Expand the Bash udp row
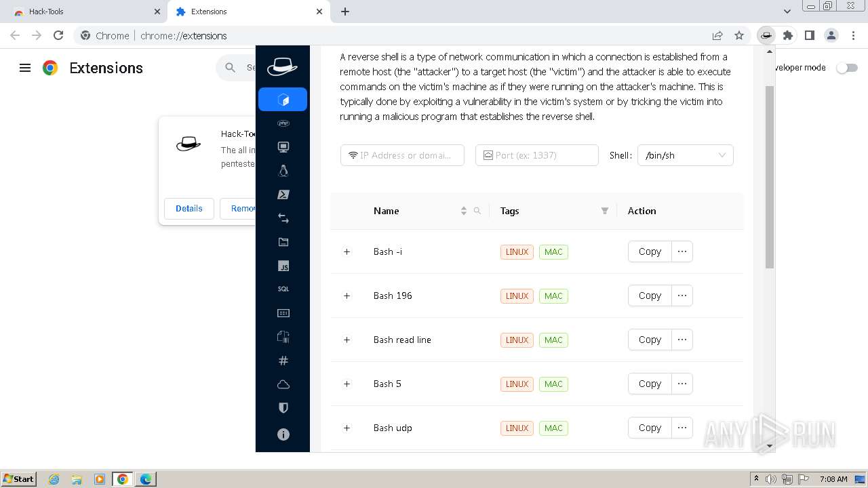868x488 pixels. pos(347,428)
